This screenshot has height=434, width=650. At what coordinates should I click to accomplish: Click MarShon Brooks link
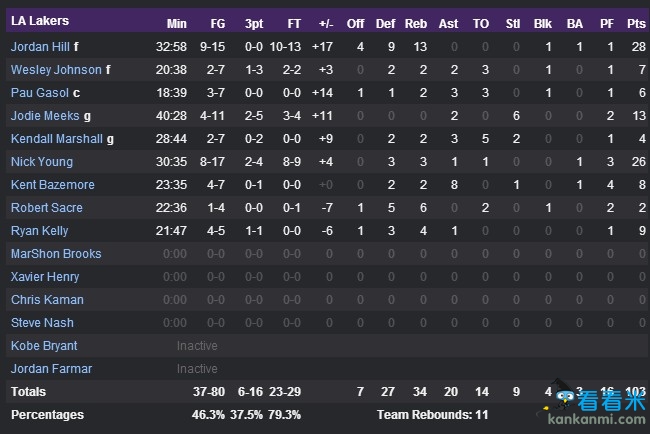[56, 254]
